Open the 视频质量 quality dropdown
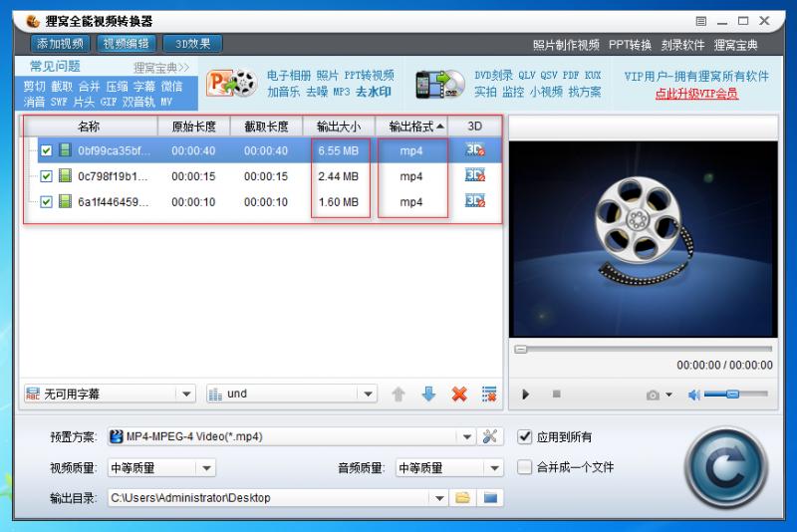This screenshot has width=797, height=532. pos(206,467)
